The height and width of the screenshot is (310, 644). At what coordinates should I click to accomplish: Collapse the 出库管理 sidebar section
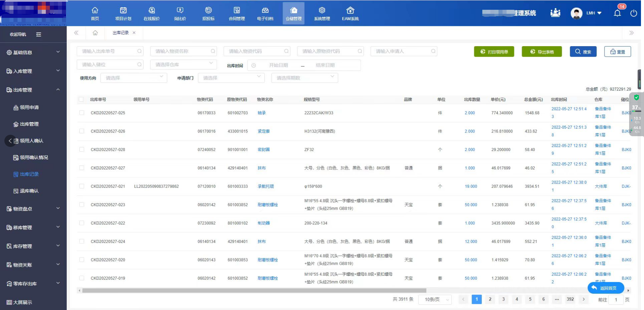tap(33, 90)
